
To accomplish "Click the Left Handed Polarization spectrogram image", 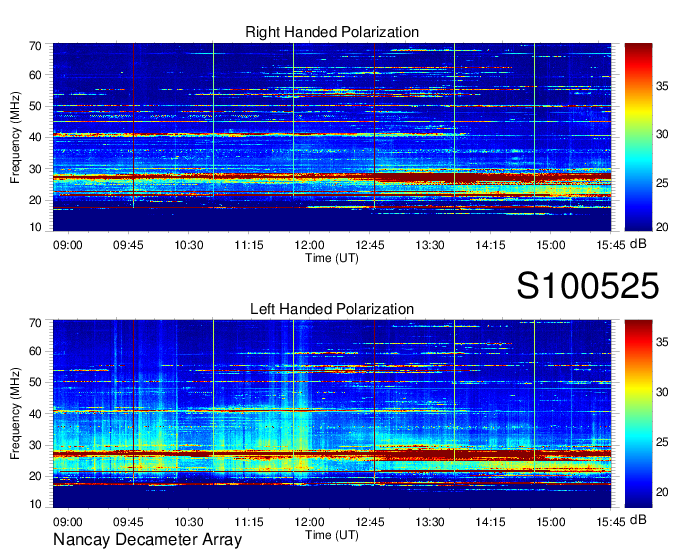I will (x=332, y=414).
